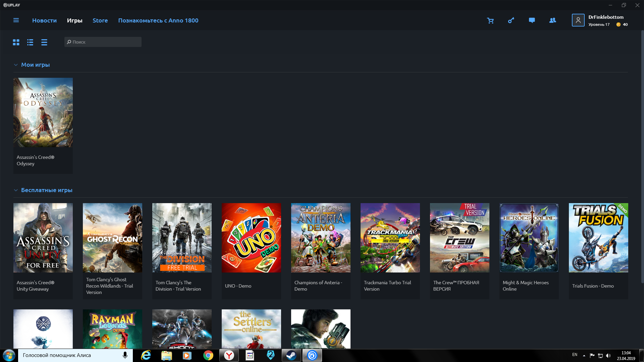Click the Uplay coin balance icon
Screen dimensions: 644x362
pyautogui.click(x=618, y=24)
